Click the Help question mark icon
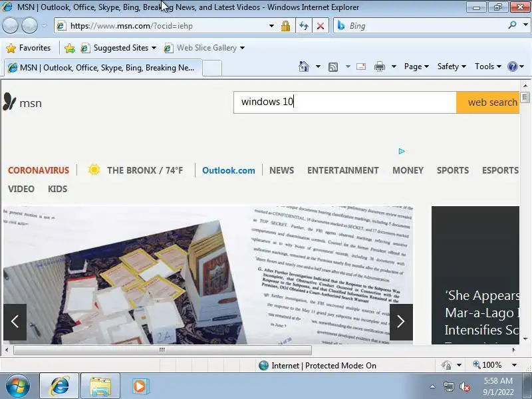532x399 pixels. point(512,66)
